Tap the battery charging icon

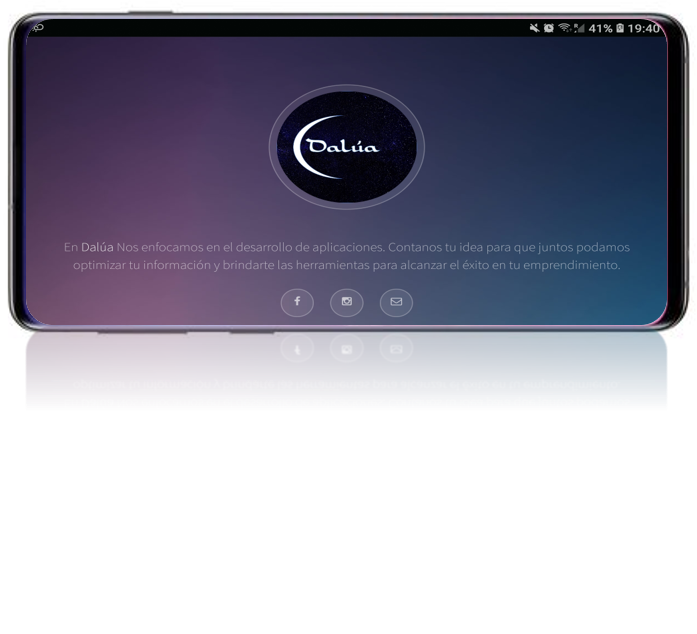(x=620, y=28)
